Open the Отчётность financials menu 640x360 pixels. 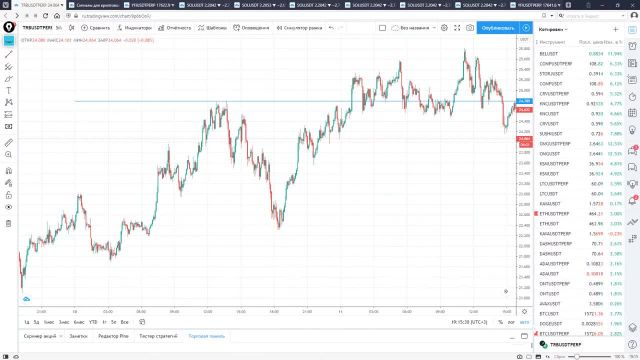174,28
